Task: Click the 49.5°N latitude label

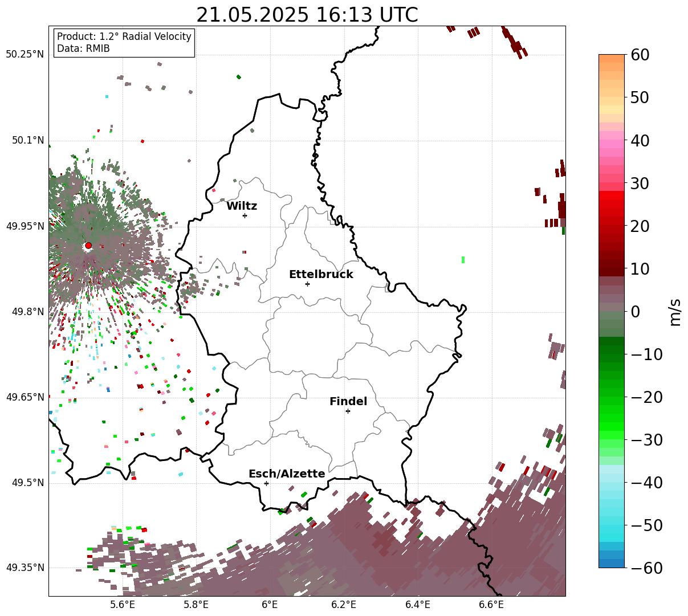Action: [27, 483]
